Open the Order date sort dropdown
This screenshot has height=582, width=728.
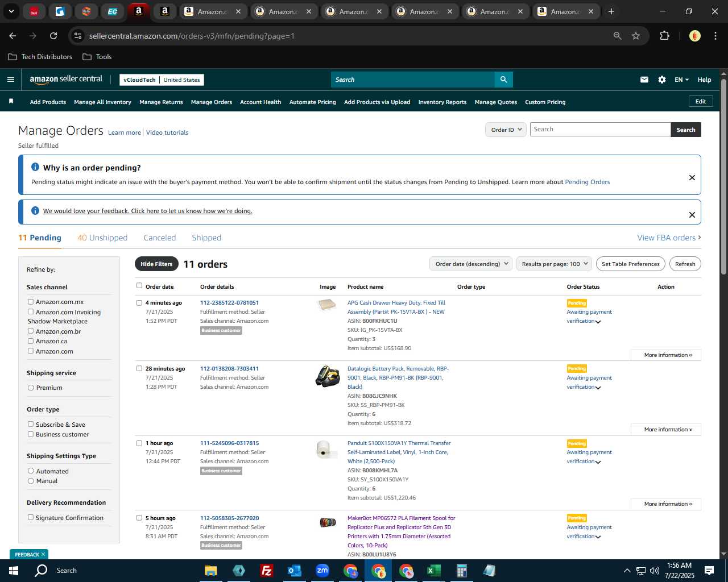(471, 264)
